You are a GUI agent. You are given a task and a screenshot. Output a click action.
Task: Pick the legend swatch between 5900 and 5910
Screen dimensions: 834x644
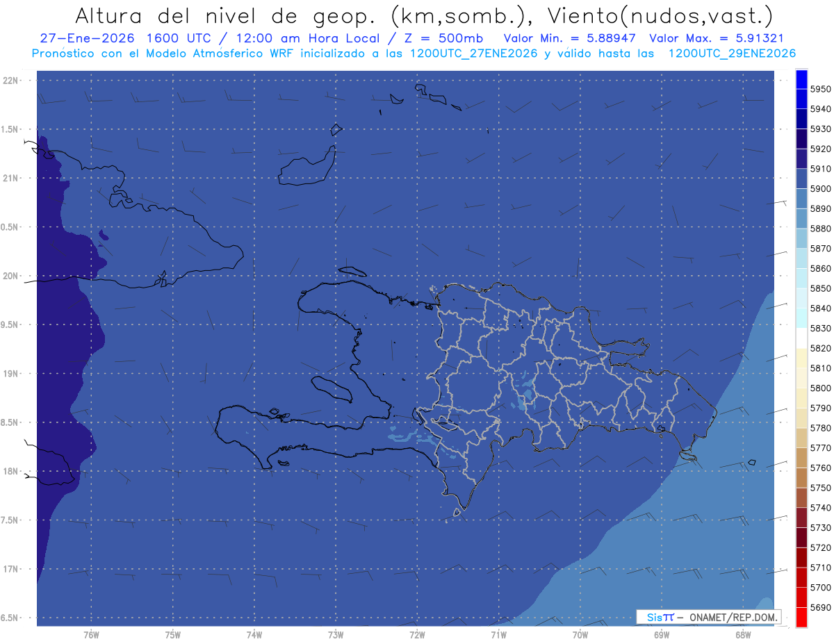(801, 179)
